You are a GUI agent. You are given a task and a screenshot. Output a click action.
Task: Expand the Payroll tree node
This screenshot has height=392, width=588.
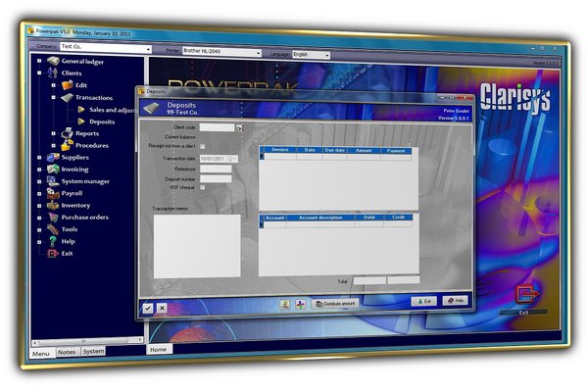click(39, 194)
